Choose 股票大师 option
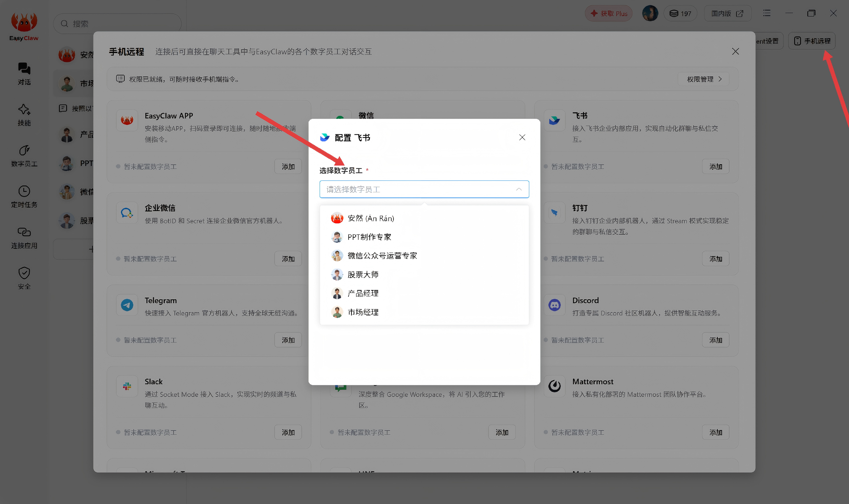The image size is (849, 504). [x=424, y=274]
